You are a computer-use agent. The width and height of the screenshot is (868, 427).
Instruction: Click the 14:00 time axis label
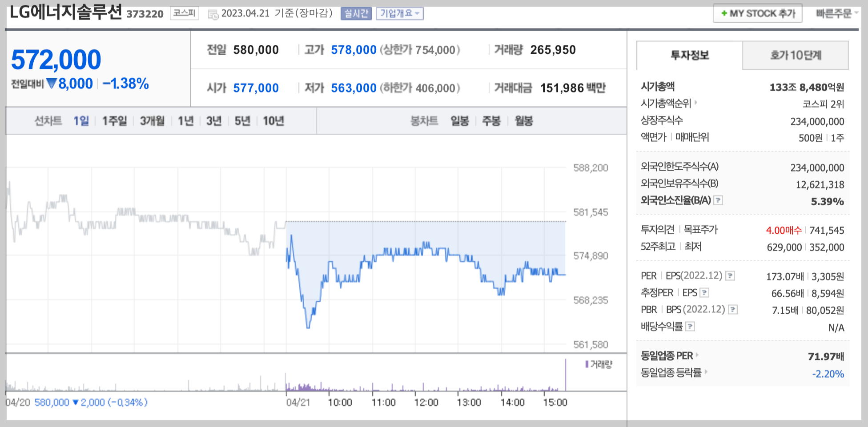(512, 403)
